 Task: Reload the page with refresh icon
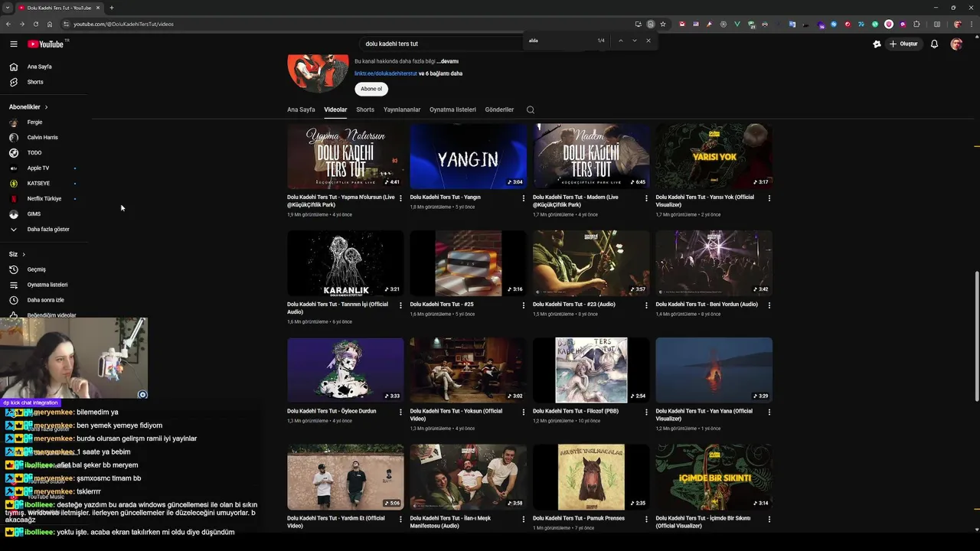pos(35,24)
